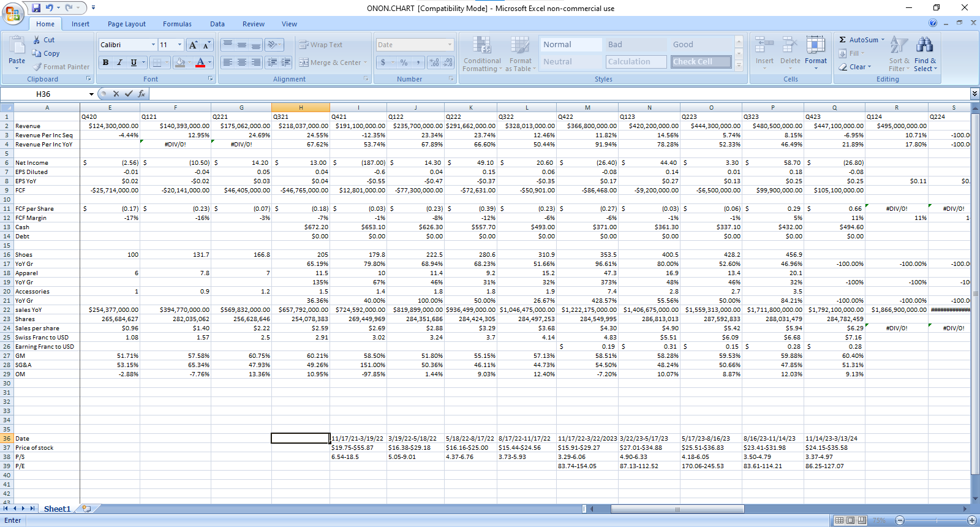980x527 pixels.
Task: Toggle italic formatting
Action: [119, 63]
